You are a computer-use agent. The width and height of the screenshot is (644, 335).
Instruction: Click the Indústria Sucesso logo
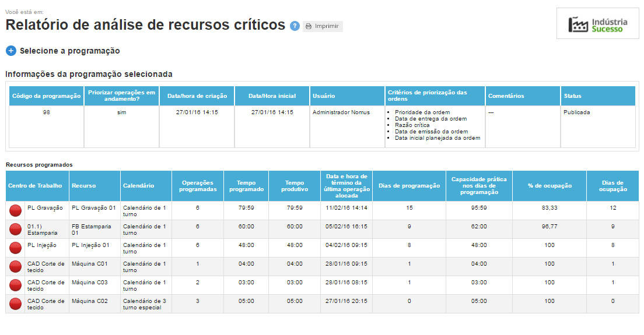[598, 24]
